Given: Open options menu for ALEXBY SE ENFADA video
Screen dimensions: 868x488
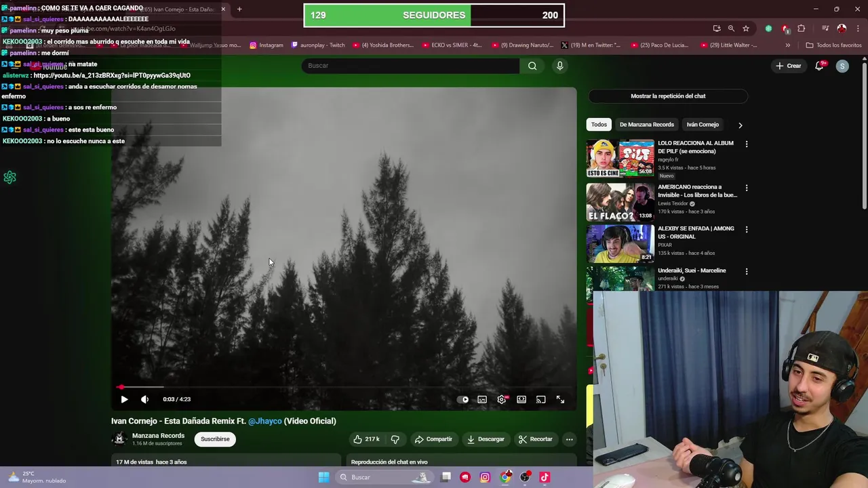Looking at the screenshot, I should (x=747, y=230).
